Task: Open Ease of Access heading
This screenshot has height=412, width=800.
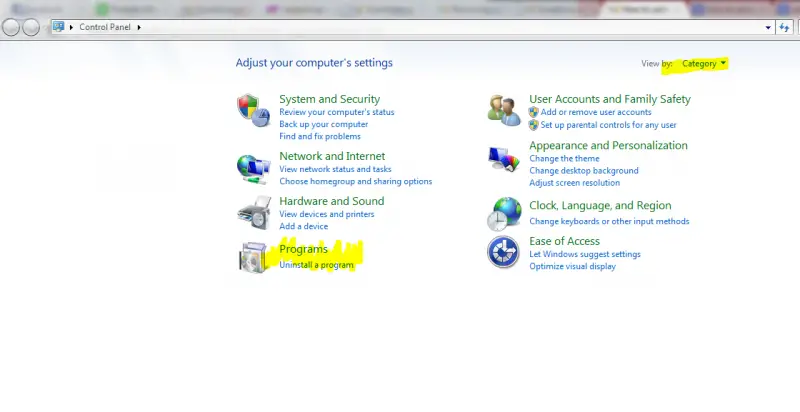Action: (564, 241)
